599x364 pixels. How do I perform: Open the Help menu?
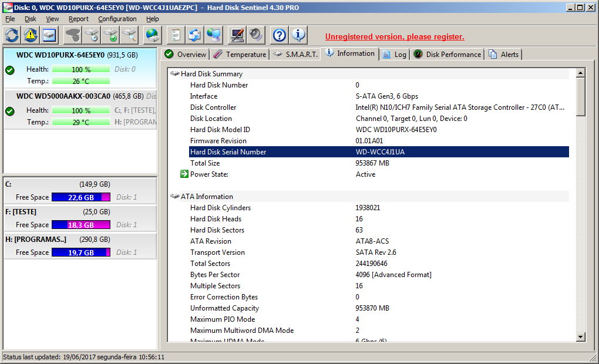tap(153, 19)
